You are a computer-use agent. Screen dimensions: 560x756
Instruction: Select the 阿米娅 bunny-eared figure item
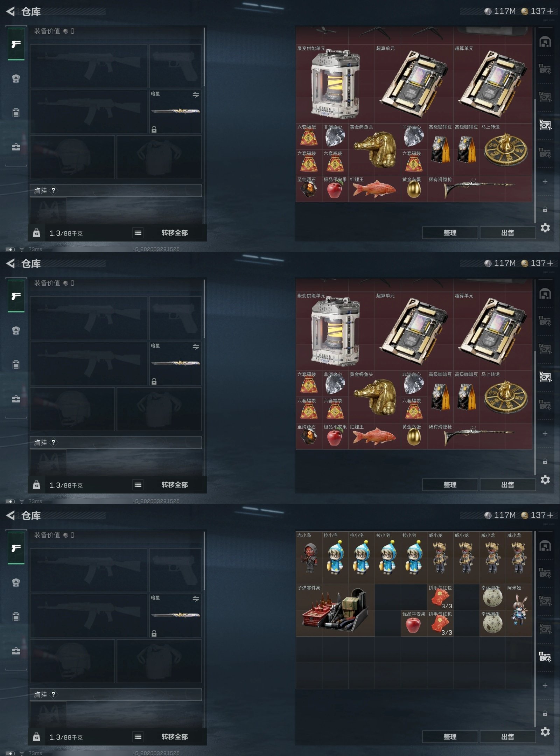pyautogui.click(x=519, y=610)
